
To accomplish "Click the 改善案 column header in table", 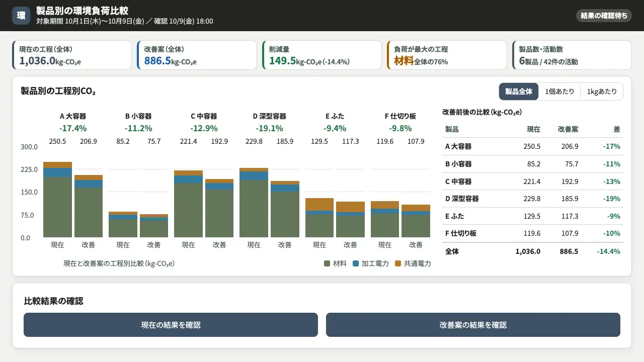I will coord(568,129).
